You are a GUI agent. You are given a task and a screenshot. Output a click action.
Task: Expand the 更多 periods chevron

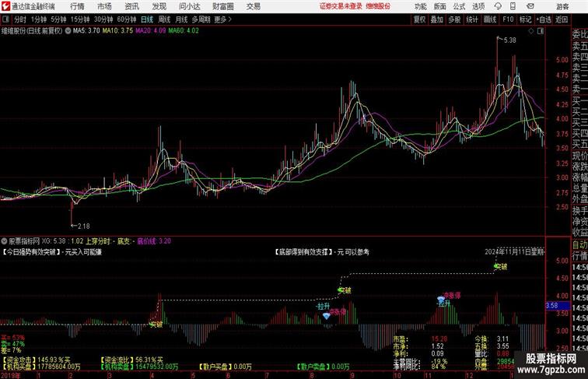pyautogui.click(x=223, y=19)
